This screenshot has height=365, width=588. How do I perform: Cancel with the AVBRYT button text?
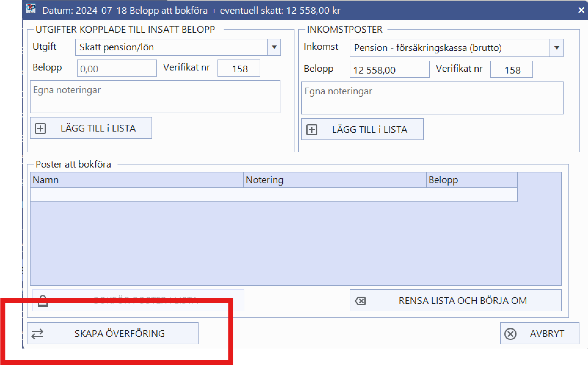pos(547,334)
